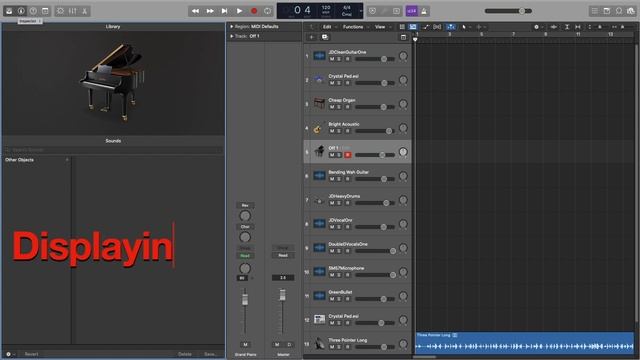Image resolution: width=640 pixels, height=360 pixels.
Task: Open the List Editors button
Action: [x=595, y=11]
